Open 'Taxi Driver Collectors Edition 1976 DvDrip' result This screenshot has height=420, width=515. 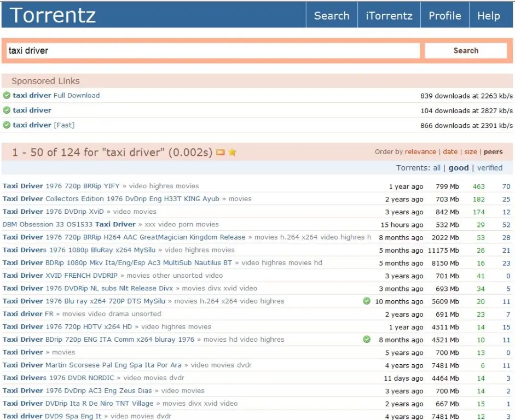tap(111, 199)
